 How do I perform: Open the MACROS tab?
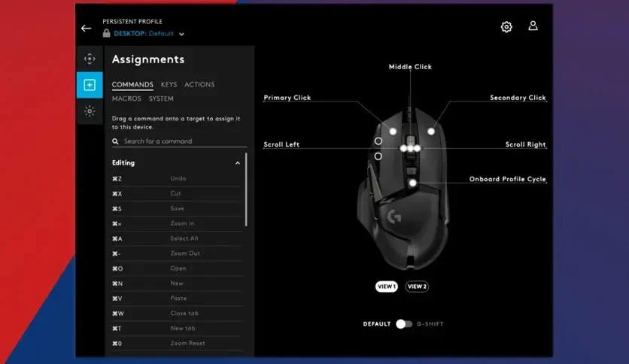126,99
